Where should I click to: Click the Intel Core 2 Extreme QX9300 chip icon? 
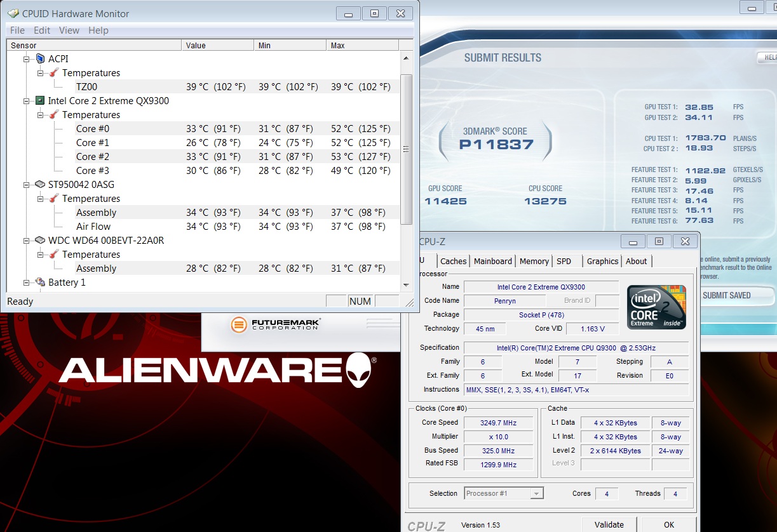[x=40, y=100]
